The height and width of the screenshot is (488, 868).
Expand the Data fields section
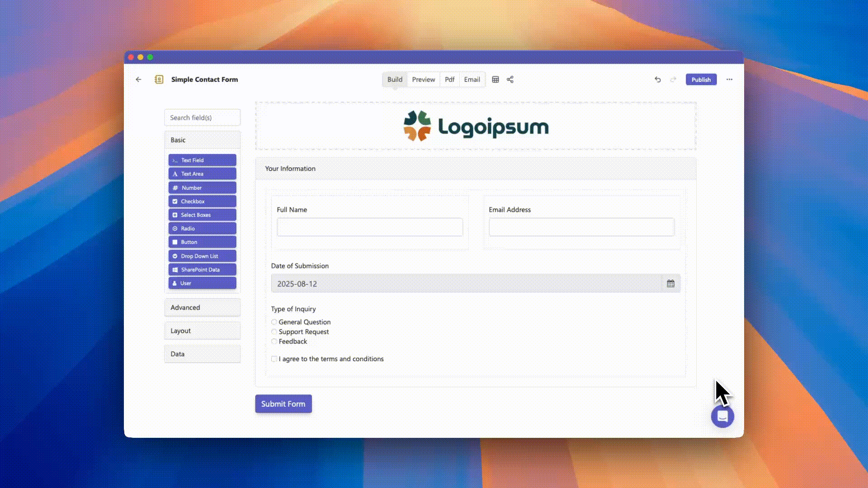[x=203, y=354]
